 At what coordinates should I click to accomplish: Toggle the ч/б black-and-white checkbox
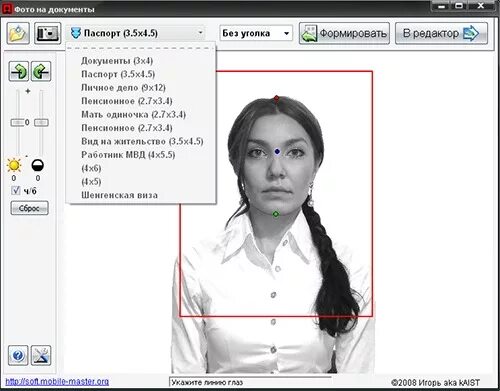click(x=16, y=190)
